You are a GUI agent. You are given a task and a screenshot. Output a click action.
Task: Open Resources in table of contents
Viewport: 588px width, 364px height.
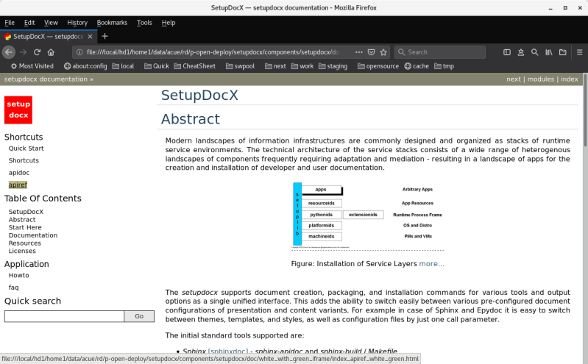click(25, 243)
